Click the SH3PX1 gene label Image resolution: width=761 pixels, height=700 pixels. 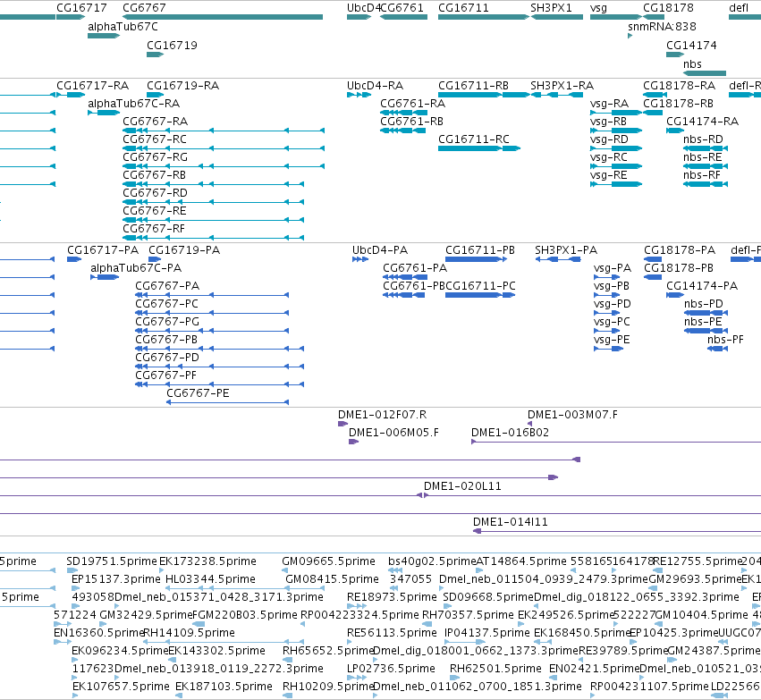click(x=551, y=8)
